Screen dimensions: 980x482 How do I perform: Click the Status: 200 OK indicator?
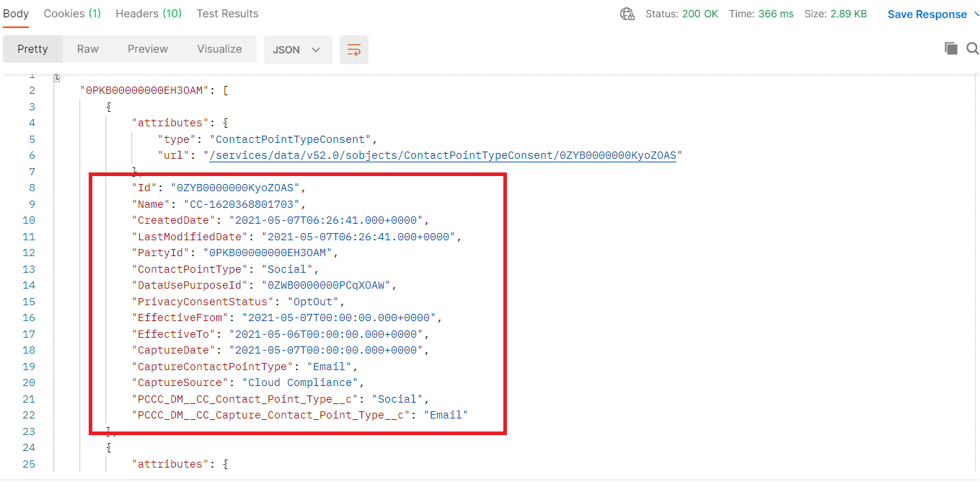pos(681,13)
